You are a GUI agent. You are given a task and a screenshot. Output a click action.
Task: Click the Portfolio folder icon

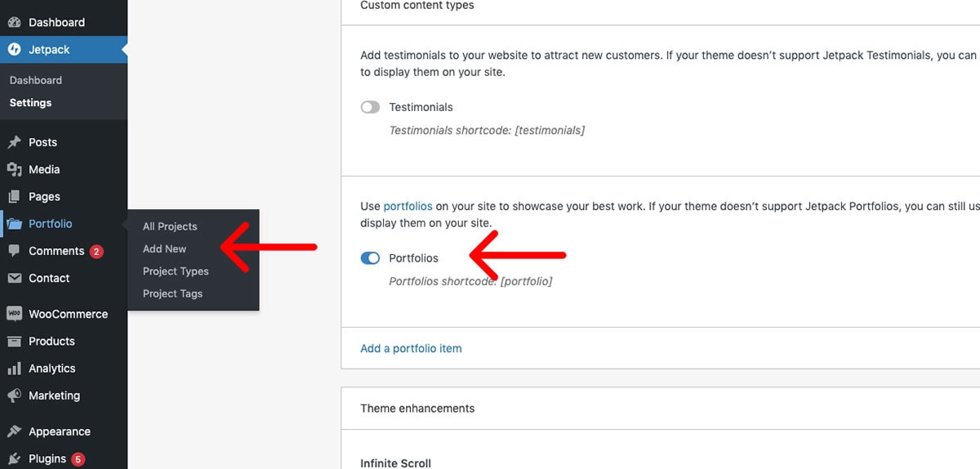pos(14,224)
